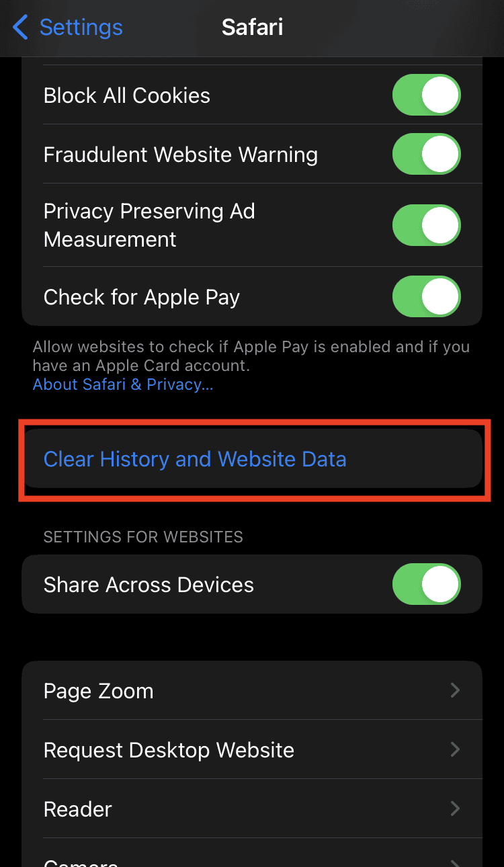Screen dimensions: 504x867
Task: Go back via the Settings label
Action: coord(81,28)
